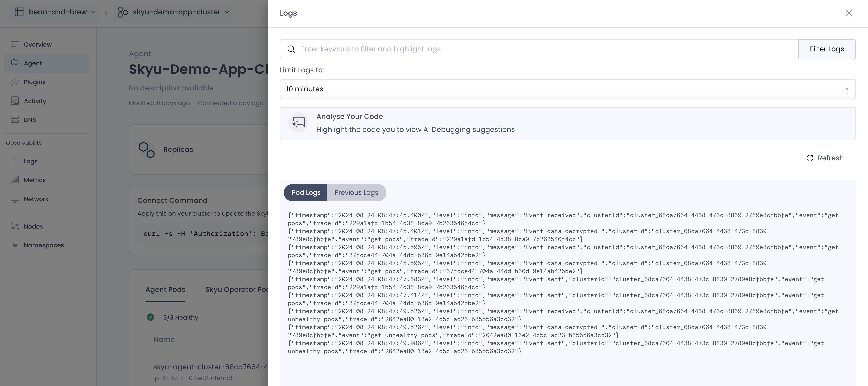This screenshot has height=386, width=868.
Task: Select Agent in the sidebar
Action: pos(47,63)
